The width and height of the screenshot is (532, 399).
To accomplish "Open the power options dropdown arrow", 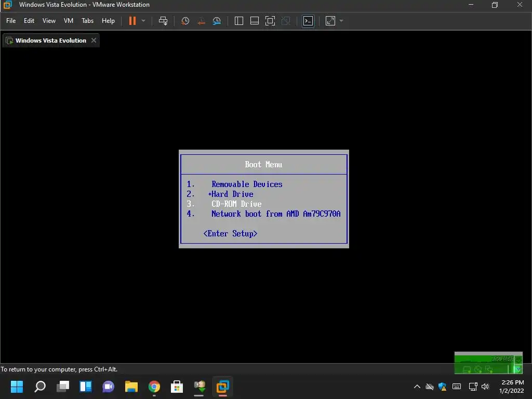I will [143, 21].
